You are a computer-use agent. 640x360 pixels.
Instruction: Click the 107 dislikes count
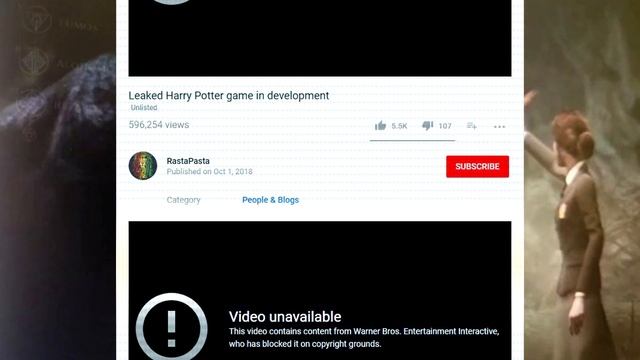[x=445, y=126]
